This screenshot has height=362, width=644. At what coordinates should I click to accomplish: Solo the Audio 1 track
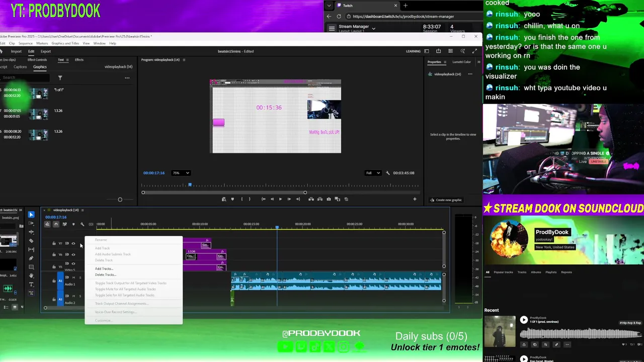(79, 278)
